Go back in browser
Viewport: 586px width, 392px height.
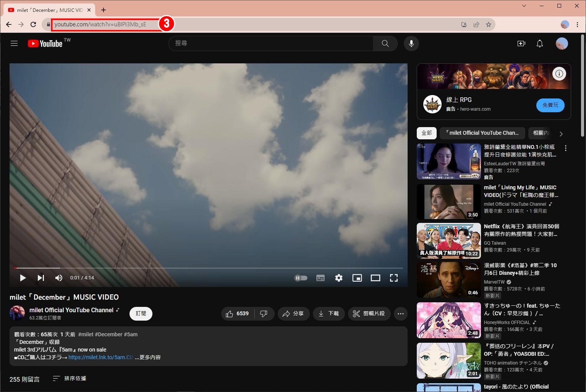[9, 24]
